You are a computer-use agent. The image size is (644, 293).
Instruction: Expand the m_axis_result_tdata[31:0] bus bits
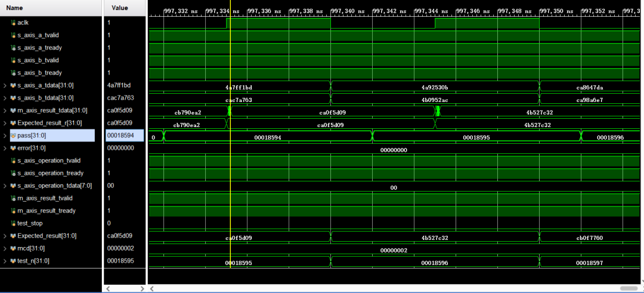coord(5,110)
